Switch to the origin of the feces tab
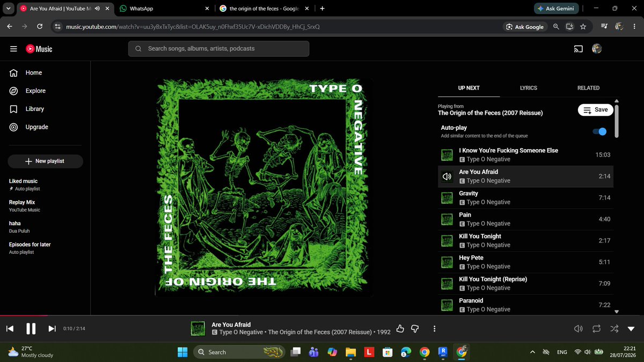The width and height of the screenshot is (644, 362). (264, 9)
